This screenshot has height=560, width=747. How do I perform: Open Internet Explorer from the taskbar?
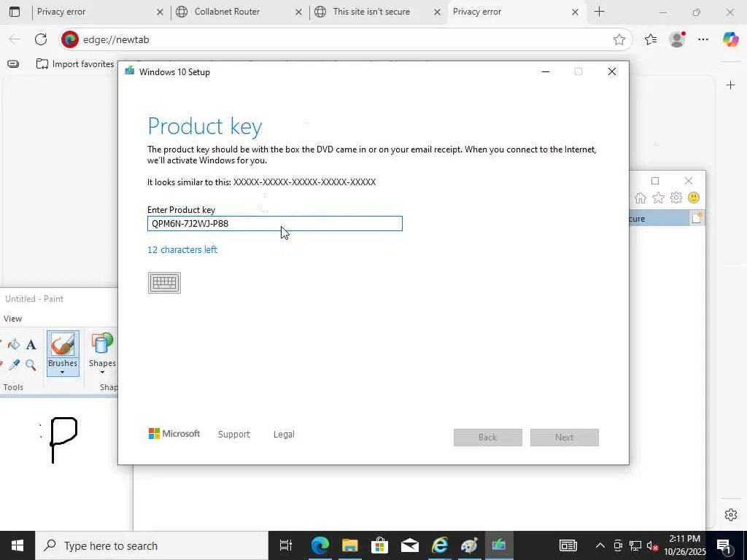point(439,545)
